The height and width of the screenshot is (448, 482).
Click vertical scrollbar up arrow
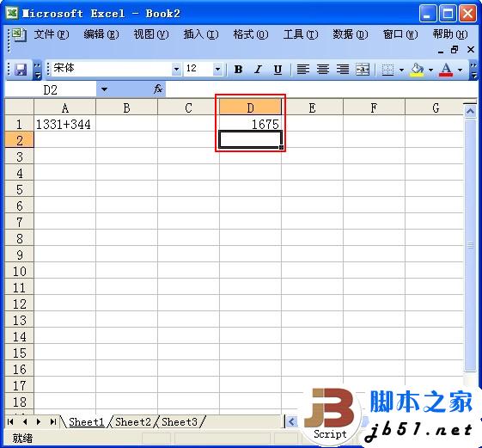pyautogui.click(x=470, y=111)
